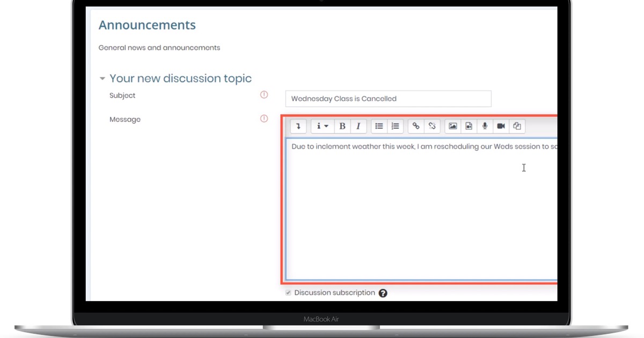The image size is (644, 338).
Task: Expand the editor toolbar with the arrow button
Action: [298, 126]
